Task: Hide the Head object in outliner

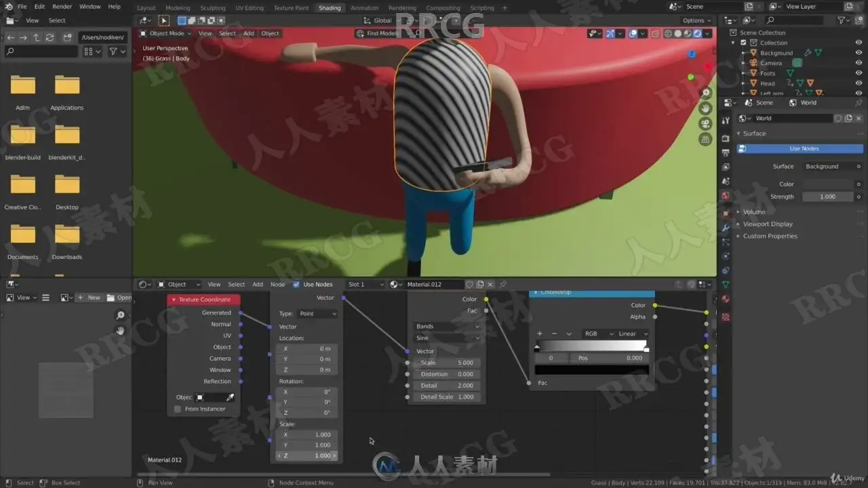Action: (x=859, y=83)
